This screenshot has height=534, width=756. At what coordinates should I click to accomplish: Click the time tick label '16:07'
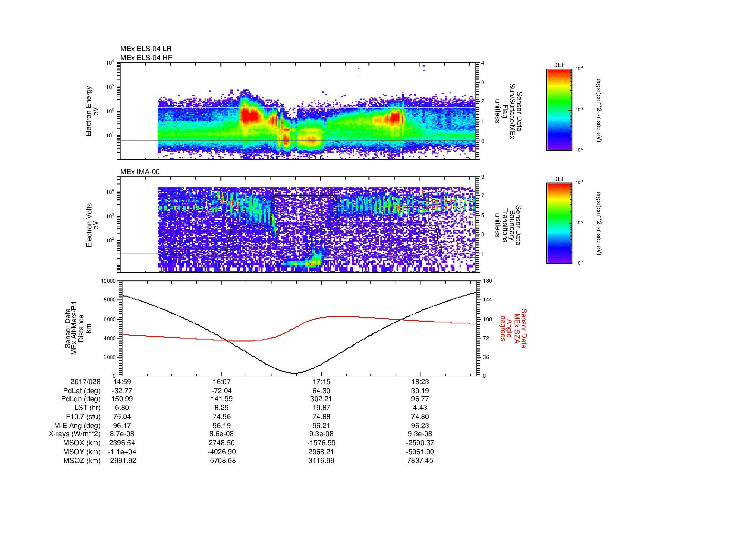[222, 382]
